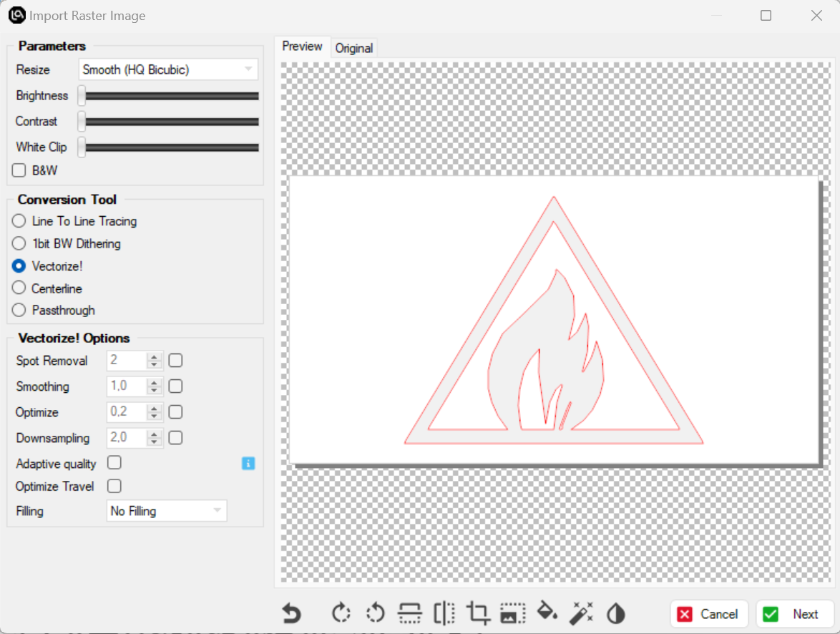Rotate image counter-clockwise using the toolbar icon

tap(375, 613)
